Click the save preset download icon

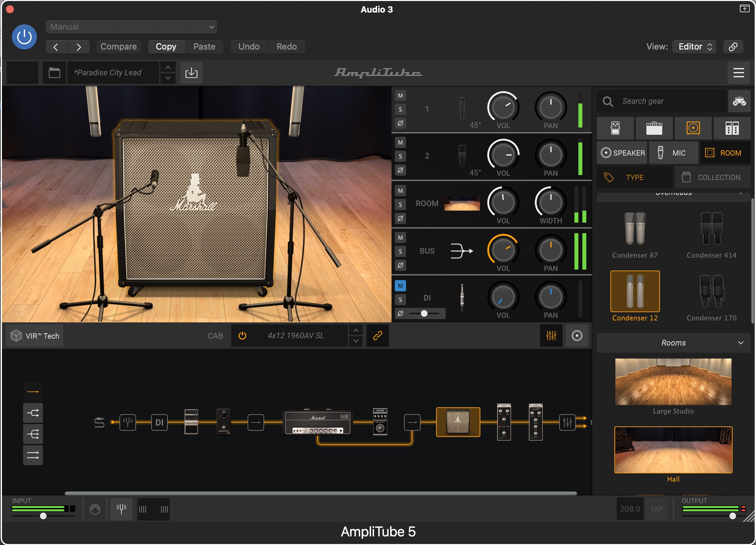pyautogui.click(x=191, y=72)
